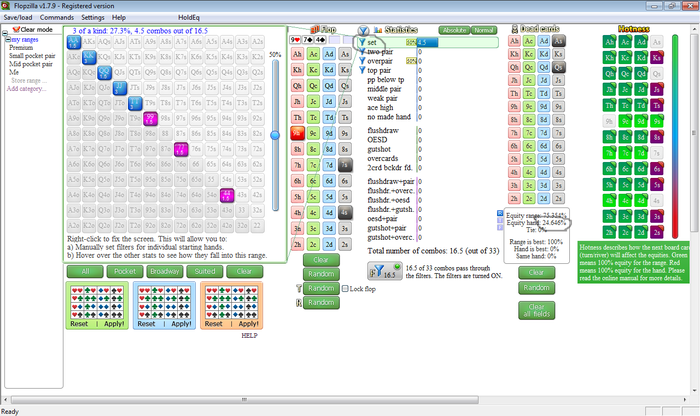Toggle the 77 hand in range grid
Image resolution: width=700 pixels, height=416 pixels.
pos(181,149)
